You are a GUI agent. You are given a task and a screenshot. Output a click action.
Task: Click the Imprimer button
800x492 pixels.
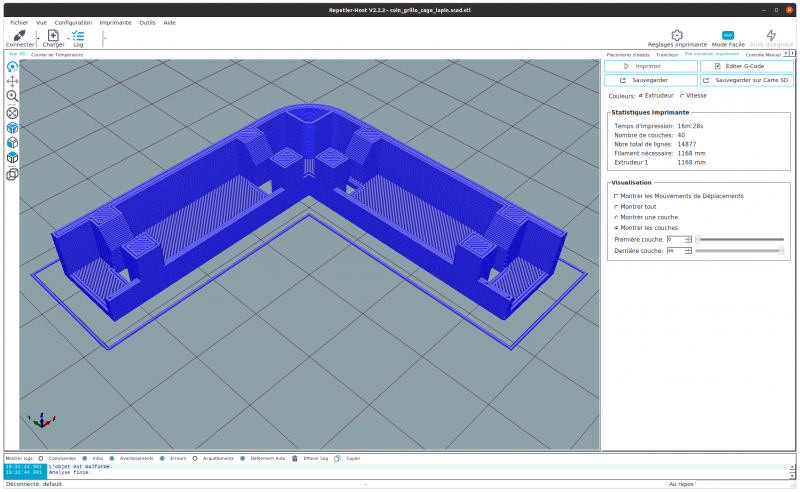point(651,66)
